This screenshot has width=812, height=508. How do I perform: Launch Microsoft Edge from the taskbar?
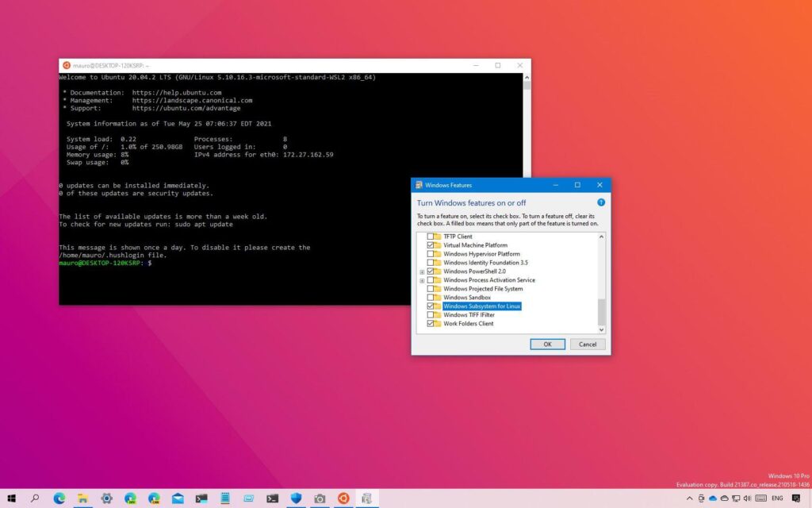pos(59,498)
